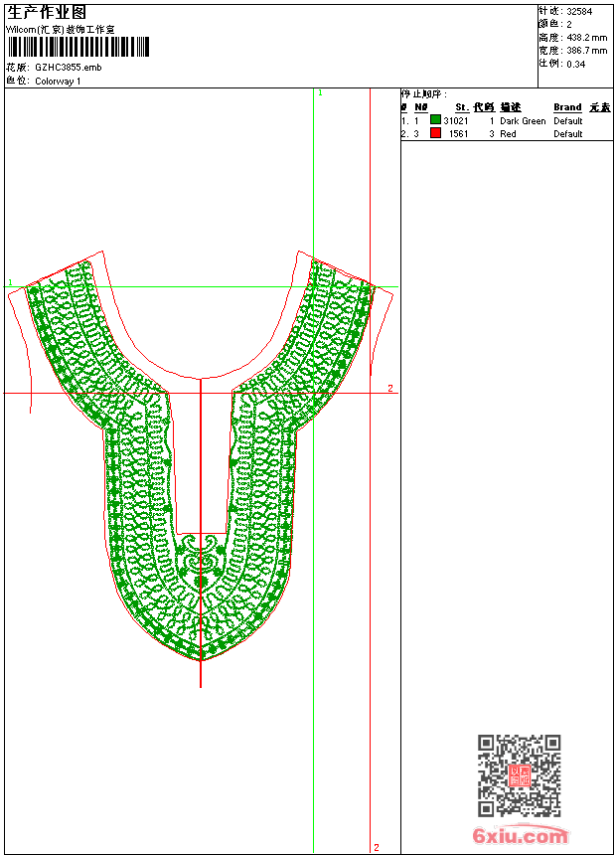Select the Dark Green description text
This screenshot has height=855, width=616.
click(x=523, y=121)
